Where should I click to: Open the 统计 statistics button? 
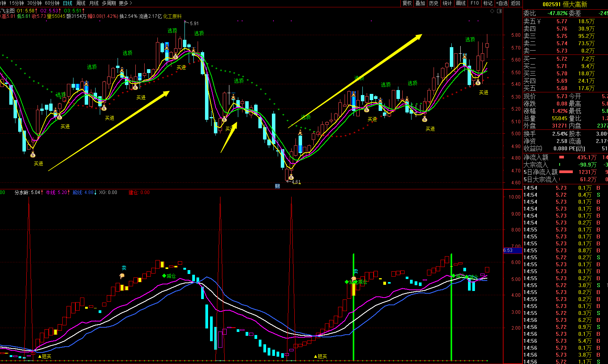(447, 3)
